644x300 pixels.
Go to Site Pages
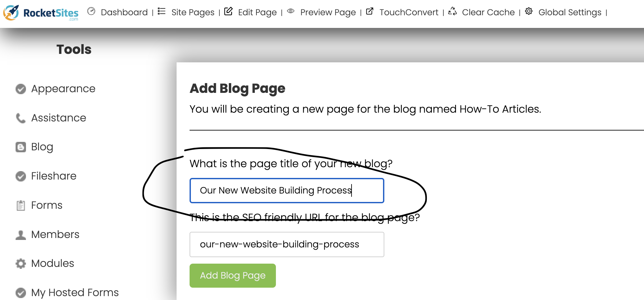193,12
